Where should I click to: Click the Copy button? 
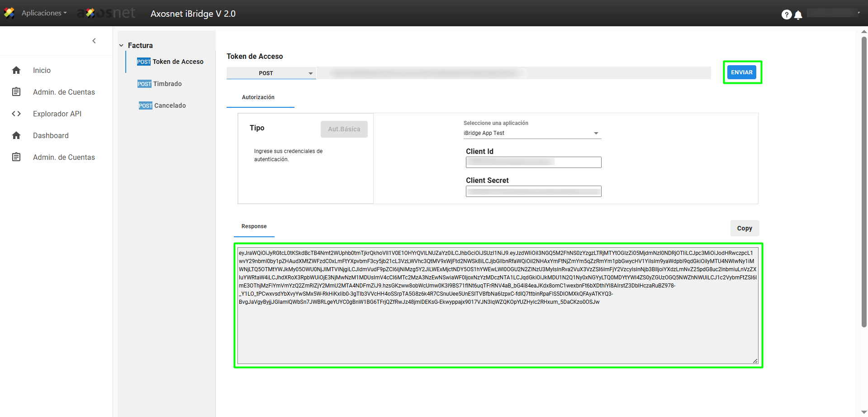(x=745, y=228)
